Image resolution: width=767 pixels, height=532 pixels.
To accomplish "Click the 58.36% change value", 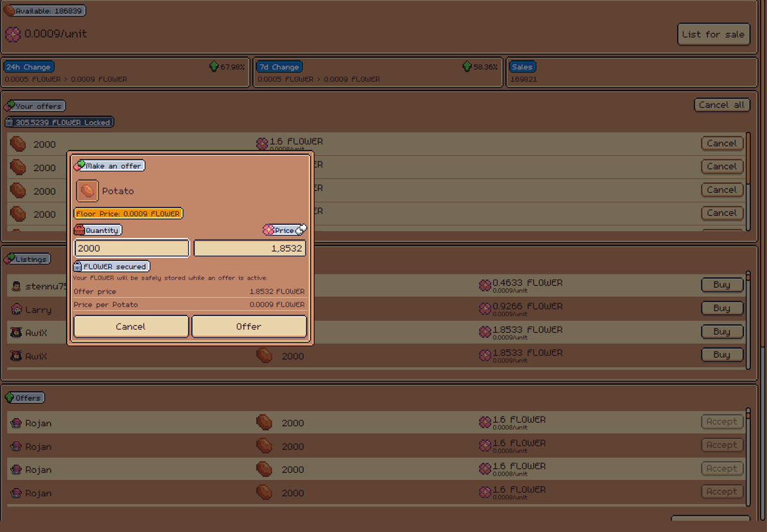I will (x=486, y=66).
